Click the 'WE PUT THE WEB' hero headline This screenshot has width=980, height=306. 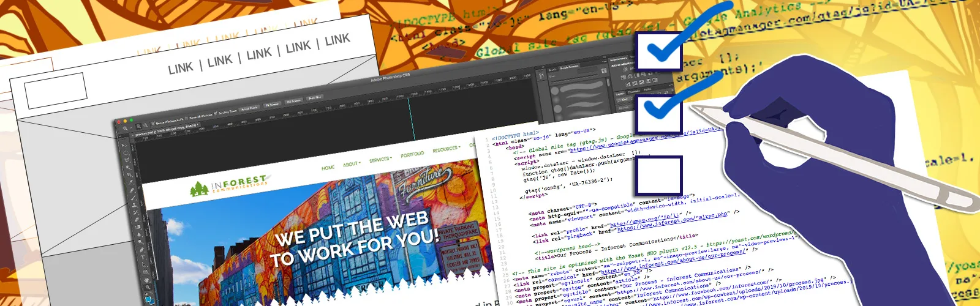pos(352,228)
